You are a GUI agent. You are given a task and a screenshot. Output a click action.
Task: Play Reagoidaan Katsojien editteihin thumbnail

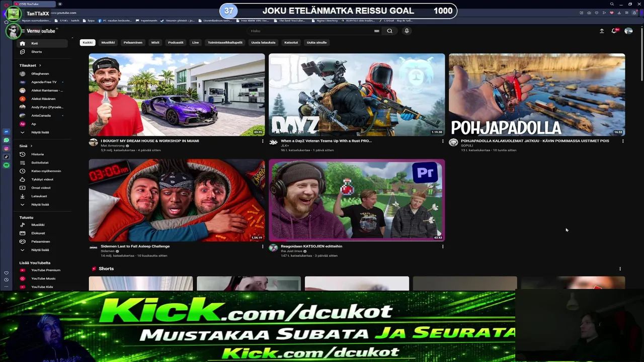click(357, 200)
